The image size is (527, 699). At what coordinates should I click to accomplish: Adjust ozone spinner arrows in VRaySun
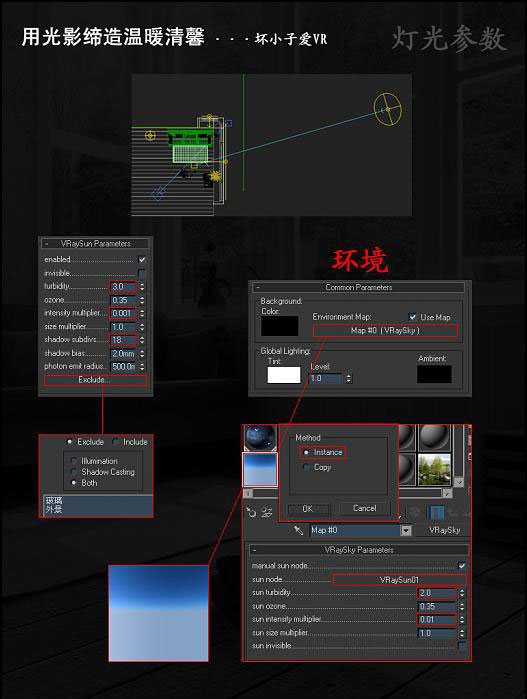point(142,300)
